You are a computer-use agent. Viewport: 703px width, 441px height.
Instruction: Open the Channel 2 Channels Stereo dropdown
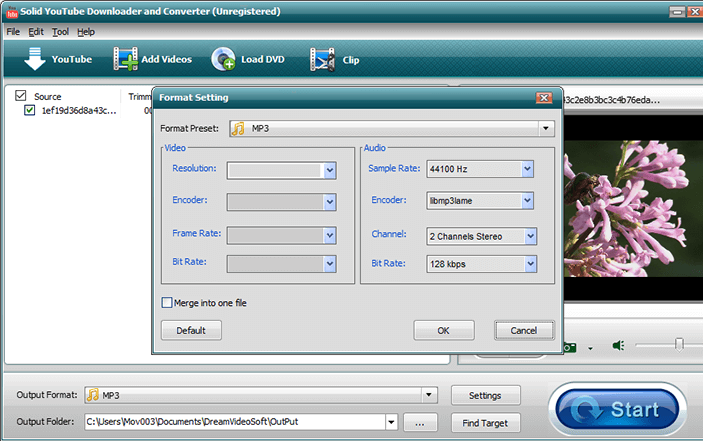click(x=530, y=236)
